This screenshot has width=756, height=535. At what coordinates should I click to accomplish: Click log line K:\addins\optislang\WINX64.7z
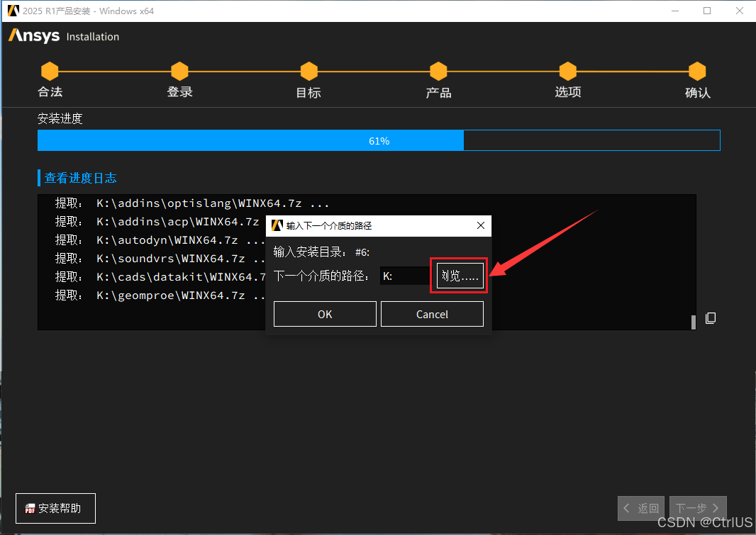tap(192, 203)
